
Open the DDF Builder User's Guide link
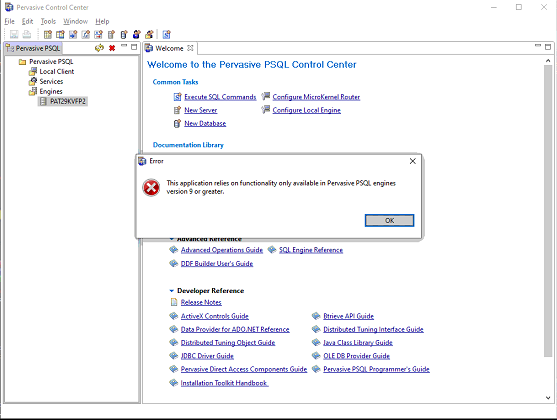tap(217, 263)
